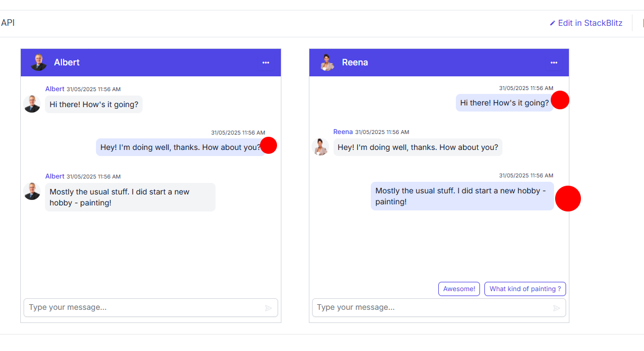The height and width of the screenshot is (351, 644).
Task: Open the Edit in StackBlitz link
Action: coord(586,23)
